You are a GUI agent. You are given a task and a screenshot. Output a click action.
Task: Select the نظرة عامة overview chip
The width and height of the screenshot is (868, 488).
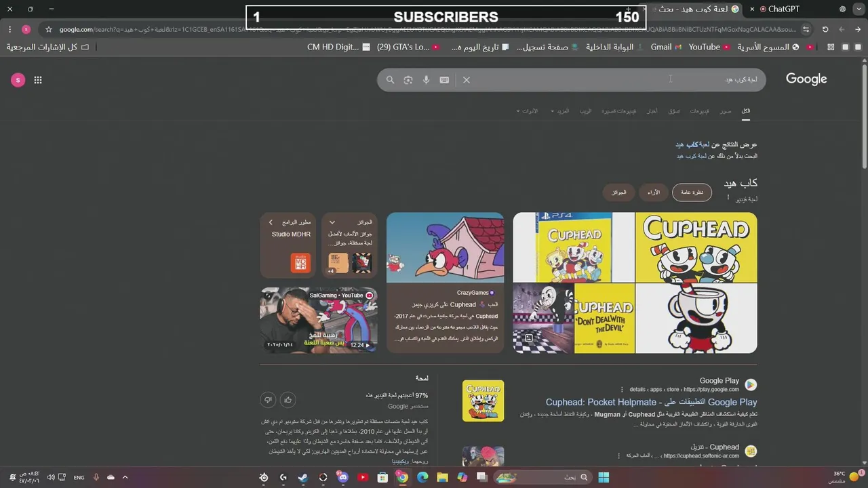coord(692,192)
